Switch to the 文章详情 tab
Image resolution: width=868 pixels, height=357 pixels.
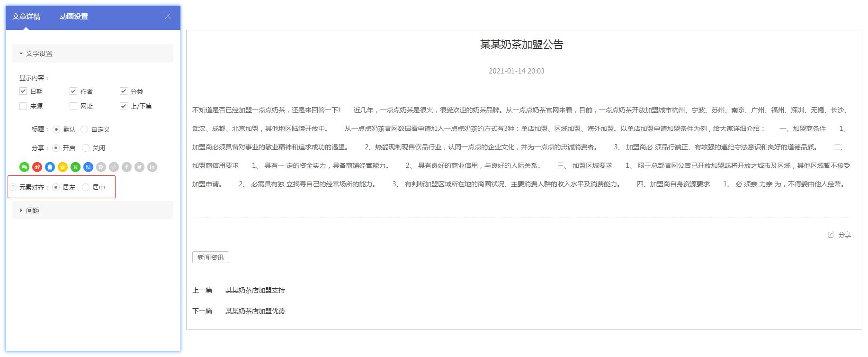(x=27, y=17)
